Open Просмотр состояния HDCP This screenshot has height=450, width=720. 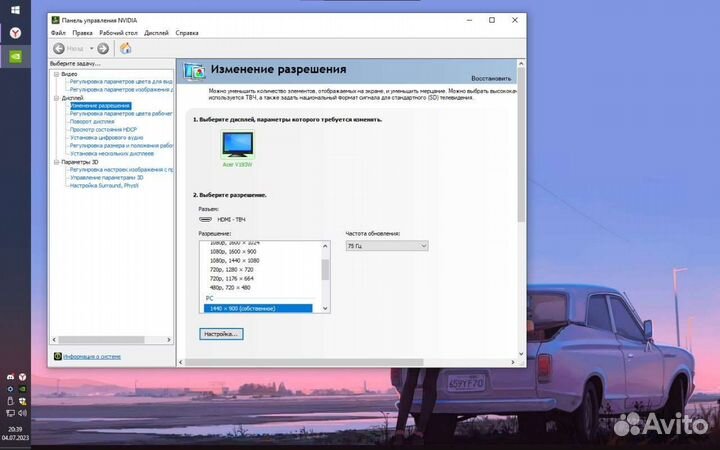pos(103,129)
